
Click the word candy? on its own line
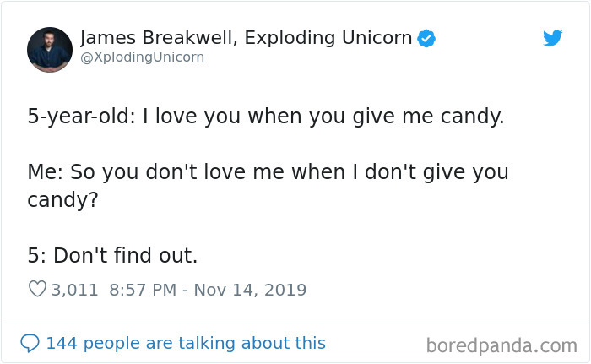click(x=62, y=200)
